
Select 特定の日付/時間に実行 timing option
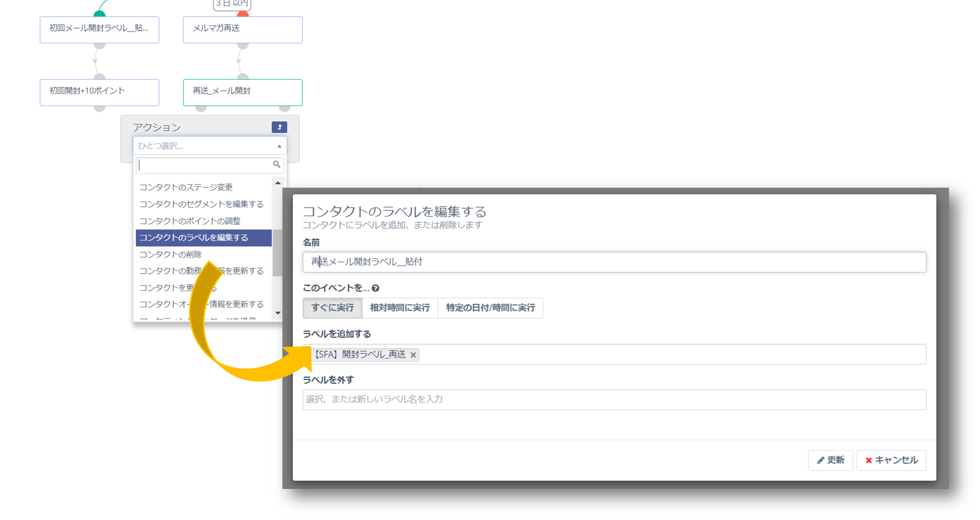click(x=490, y=308)
